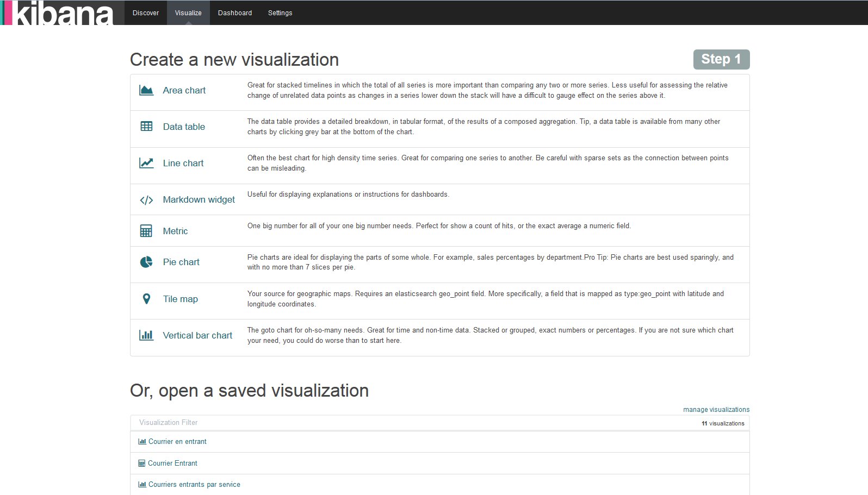
Task: Pick the Pie chart visualization
Action: click(x=181, y=262)
